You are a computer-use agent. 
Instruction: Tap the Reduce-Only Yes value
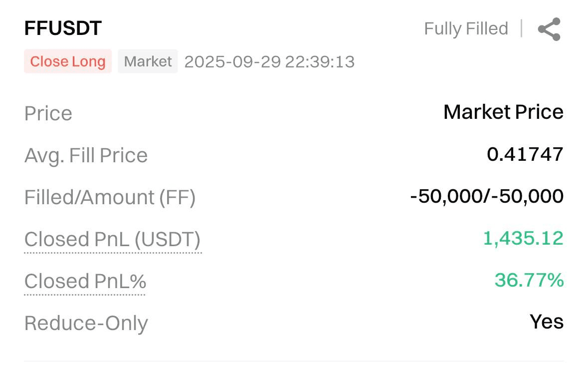pyautogui.click(x=547, y=322)
